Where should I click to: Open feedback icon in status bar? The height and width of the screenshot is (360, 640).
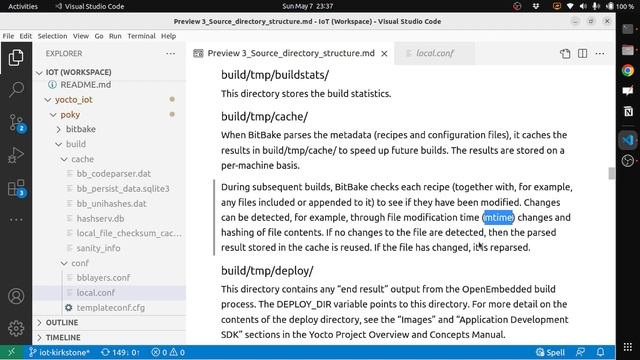click(x=580, y=352)
